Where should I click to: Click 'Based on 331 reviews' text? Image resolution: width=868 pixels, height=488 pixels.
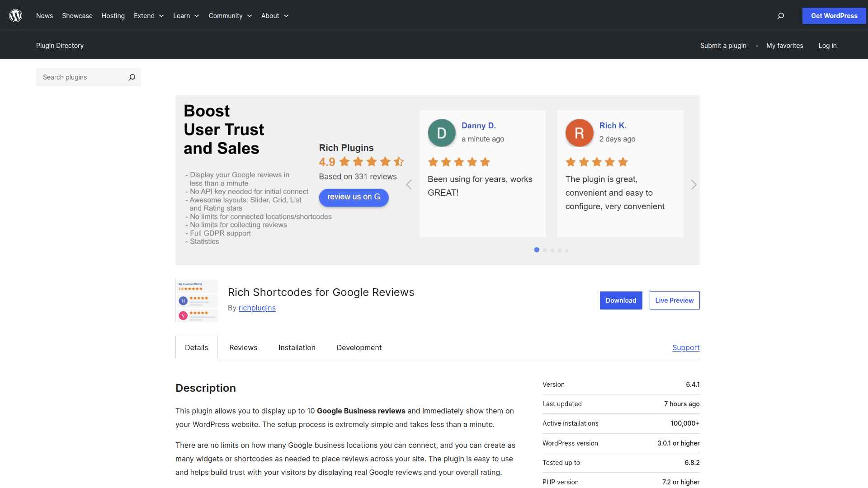point(358,177)
